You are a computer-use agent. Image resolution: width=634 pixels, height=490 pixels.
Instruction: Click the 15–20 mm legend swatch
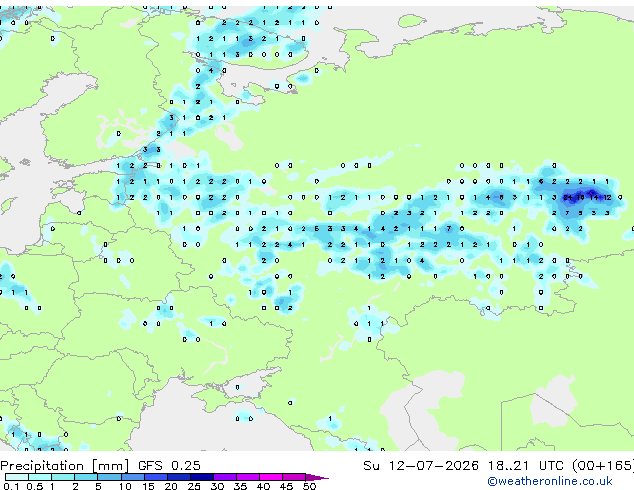(x=156, y=477)
